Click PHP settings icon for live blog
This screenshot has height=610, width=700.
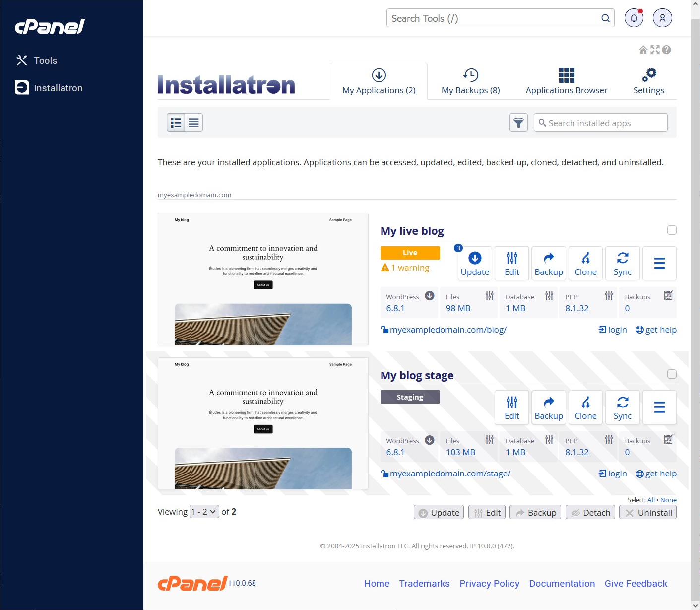[609, 296]
